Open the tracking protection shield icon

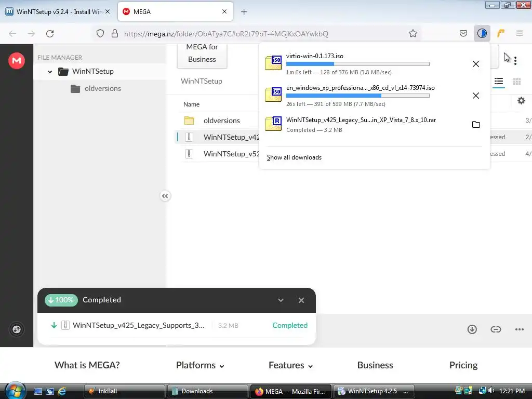click(100, 34)
